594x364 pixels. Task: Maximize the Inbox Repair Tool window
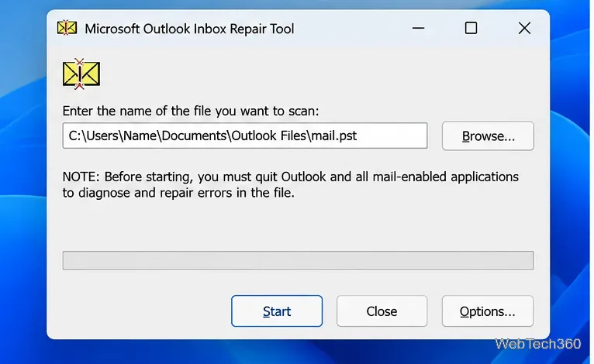point(471,28)
